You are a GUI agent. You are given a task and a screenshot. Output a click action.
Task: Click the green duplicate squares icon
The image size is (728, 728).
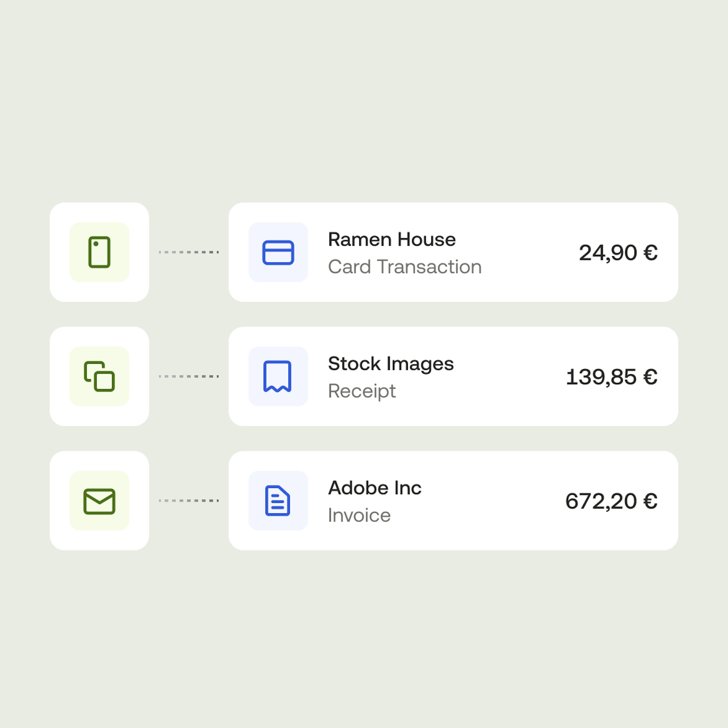pyautogui.click(x=99, y=377)
